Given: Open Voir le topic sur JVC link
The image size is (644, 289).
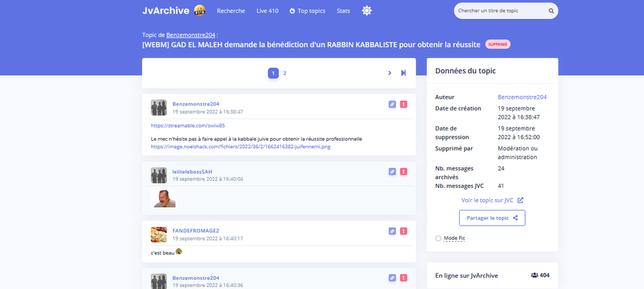Looking at the screenshot, I should [492, 200].
